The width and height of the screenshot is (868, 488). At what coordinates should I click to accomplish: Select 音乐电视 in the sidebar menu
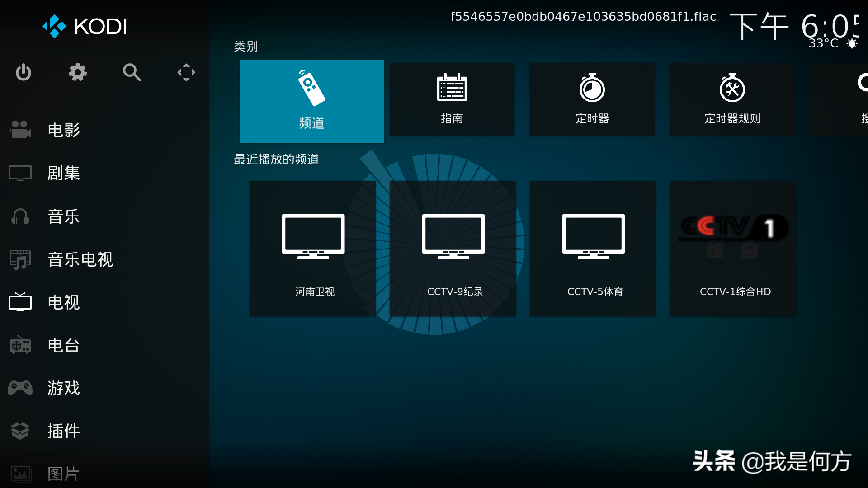point(104,259)
